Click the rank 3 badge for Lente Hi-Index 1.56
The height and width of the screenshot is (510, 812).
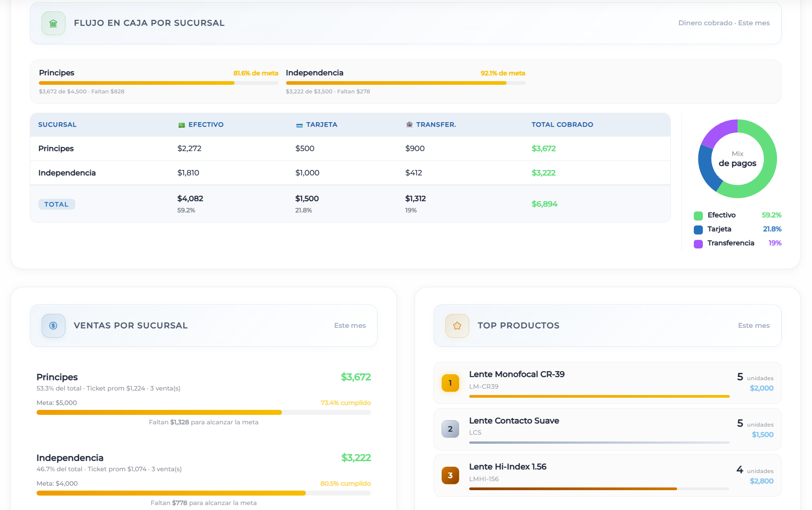450,475
